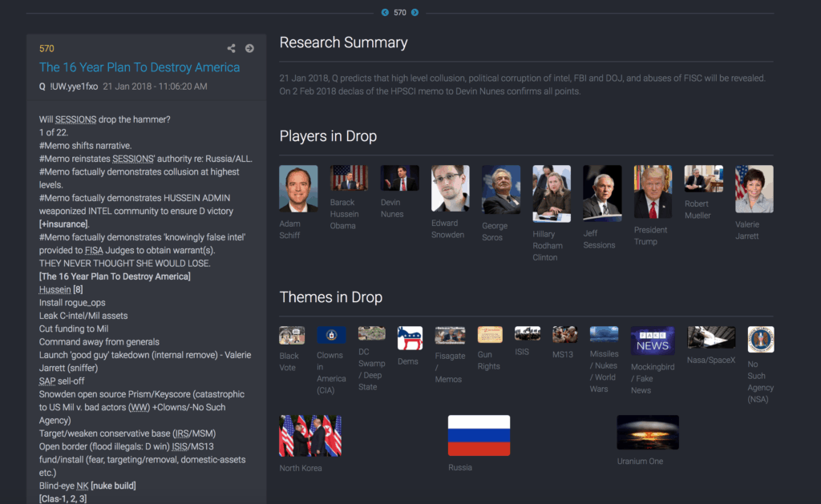Open the Russia flag theme

(x=479, y=435)
